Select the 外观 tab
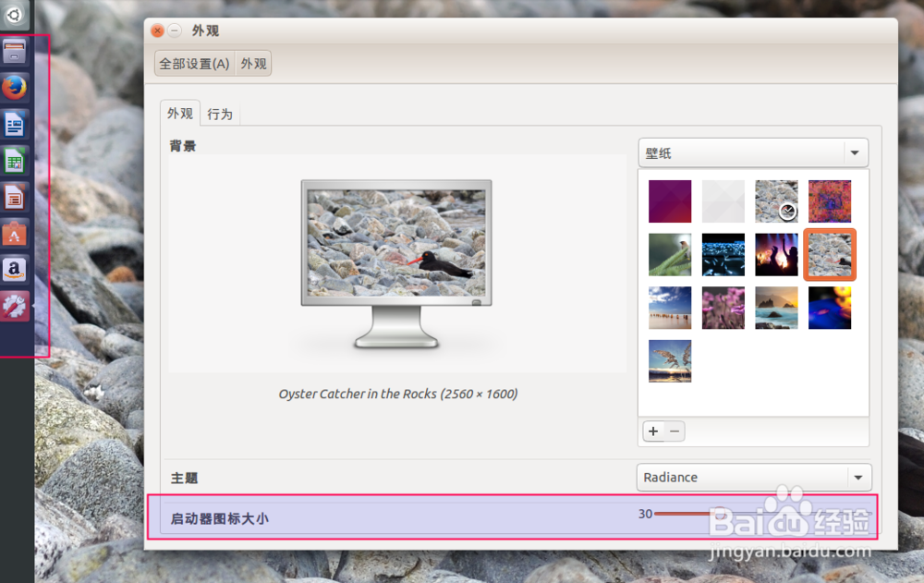This screenshot has height=583, width=924. [179, 114]
